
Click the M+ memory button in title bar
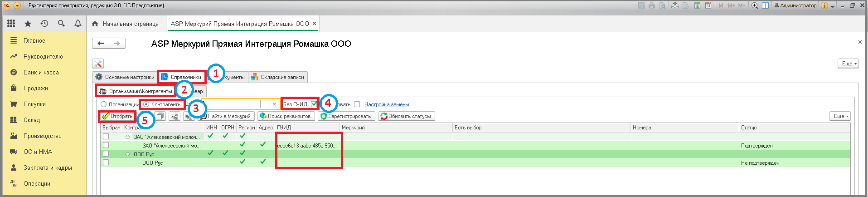(731, 5)
